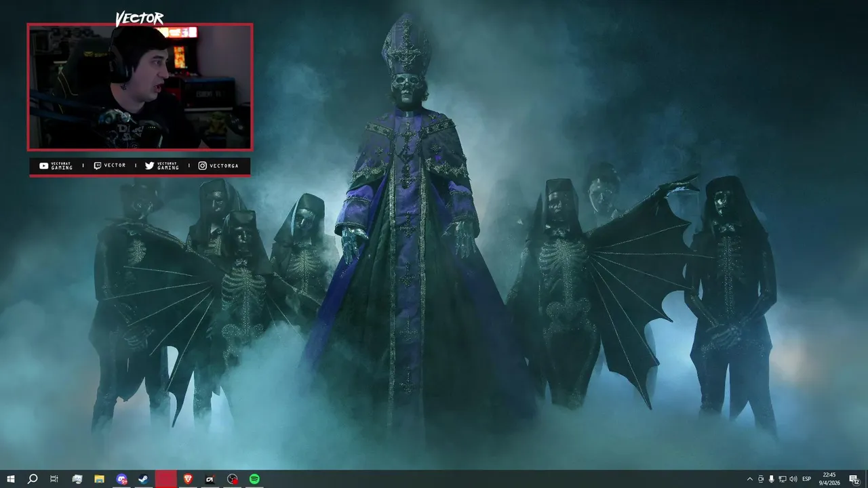Open Discord with the 9+ badge
The height and width of the screenshot is (488, 868).
[x=121, y=479]
